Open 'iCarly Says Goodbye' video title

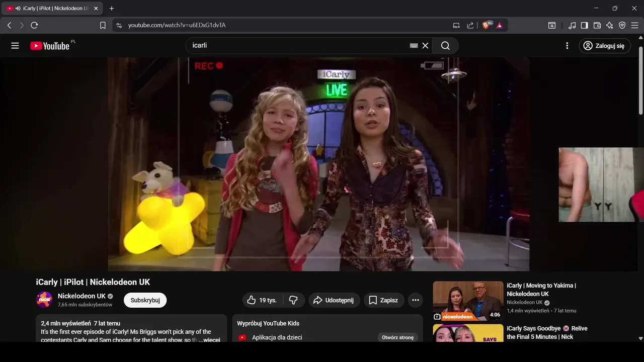547,332
